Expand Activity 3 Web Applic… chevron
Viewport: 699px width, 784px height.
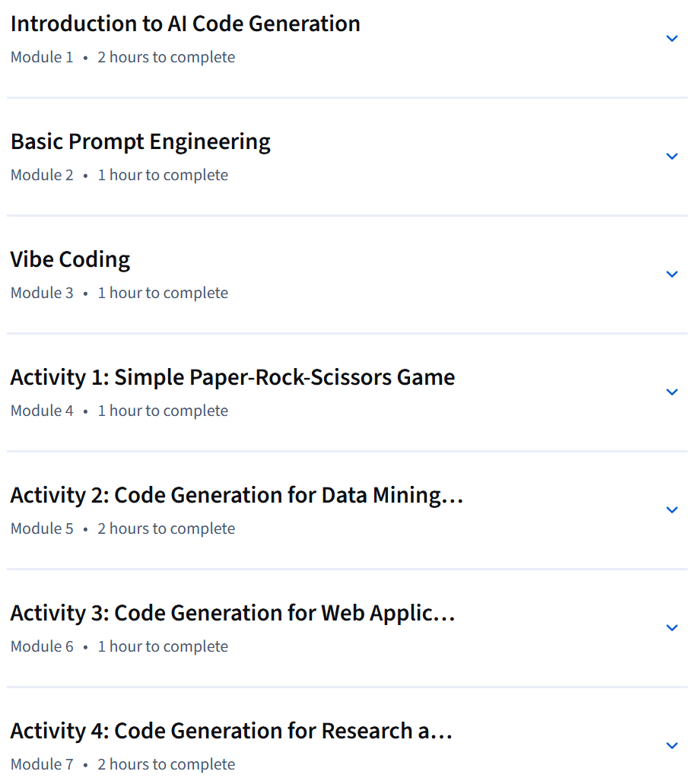(x=672, y=627)
